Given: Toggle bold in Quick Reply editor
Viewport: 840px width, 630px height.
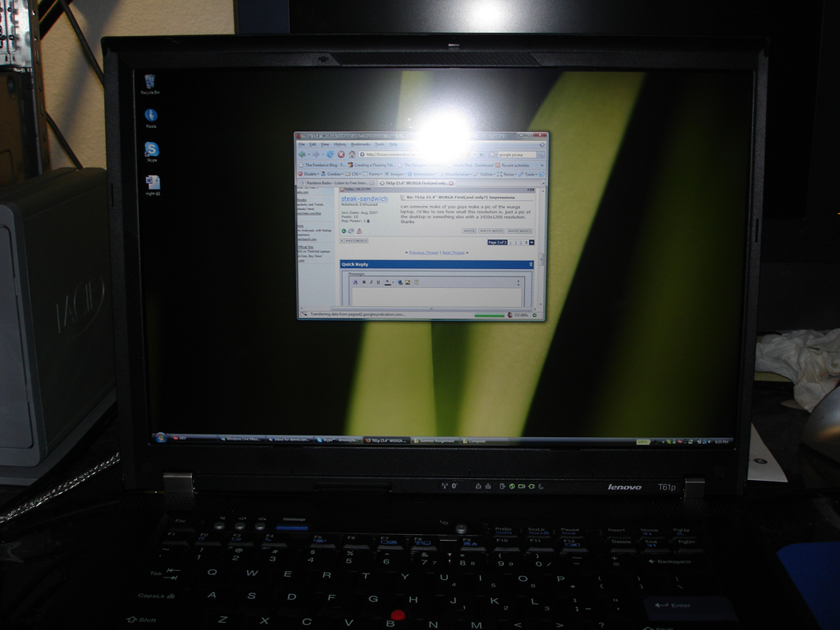Looking at the screenshot, I should 364,282.
